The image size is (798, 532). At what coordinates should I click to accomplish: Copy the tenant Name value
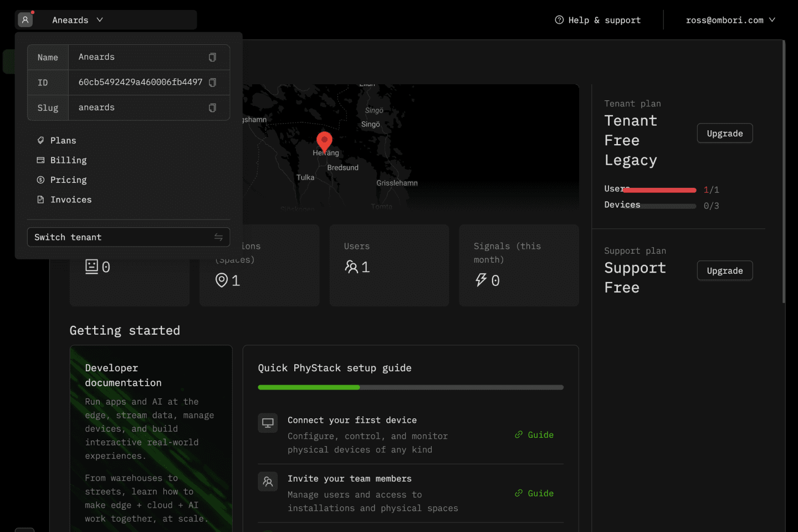pyautogui.click(x=212, y=58)
